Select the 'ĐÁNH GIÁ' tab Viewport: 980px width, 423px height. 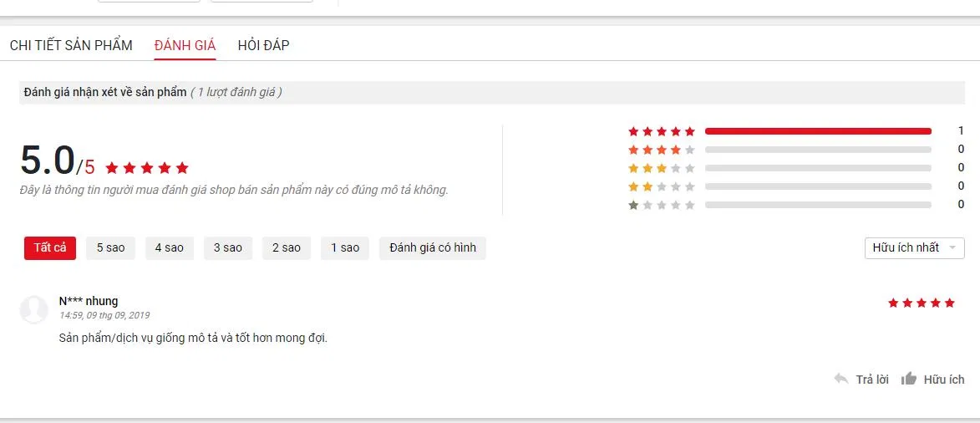pyautogui.click(x=185, y=45)
